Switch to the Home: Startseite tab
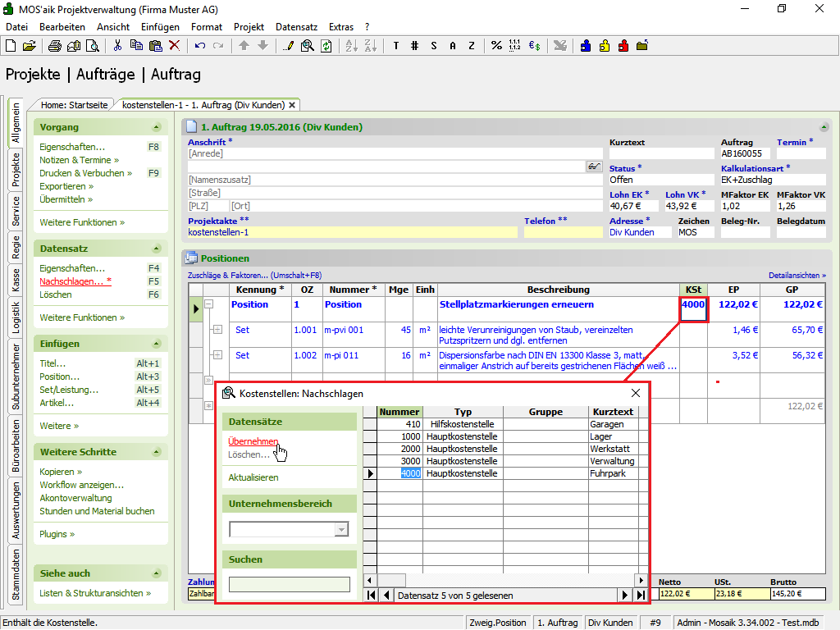This screenshot has width=840, height=630. pyautogui.click(x=74, y=105)
